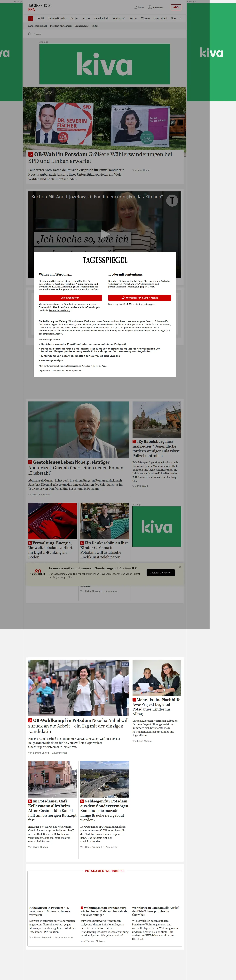Open the Lange Brücke aerial thumbnail
Screen dimensions: 236x980
(x=104, y=779)
